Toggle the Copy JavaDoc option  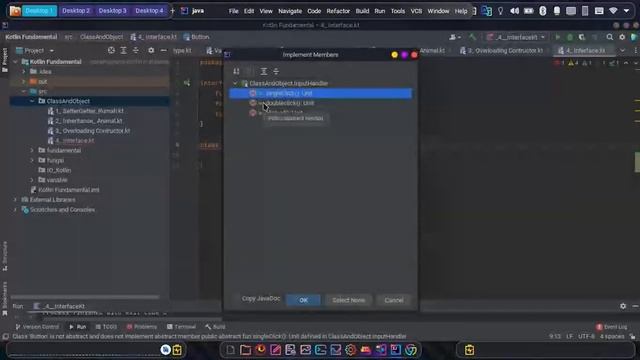point(260,299)
